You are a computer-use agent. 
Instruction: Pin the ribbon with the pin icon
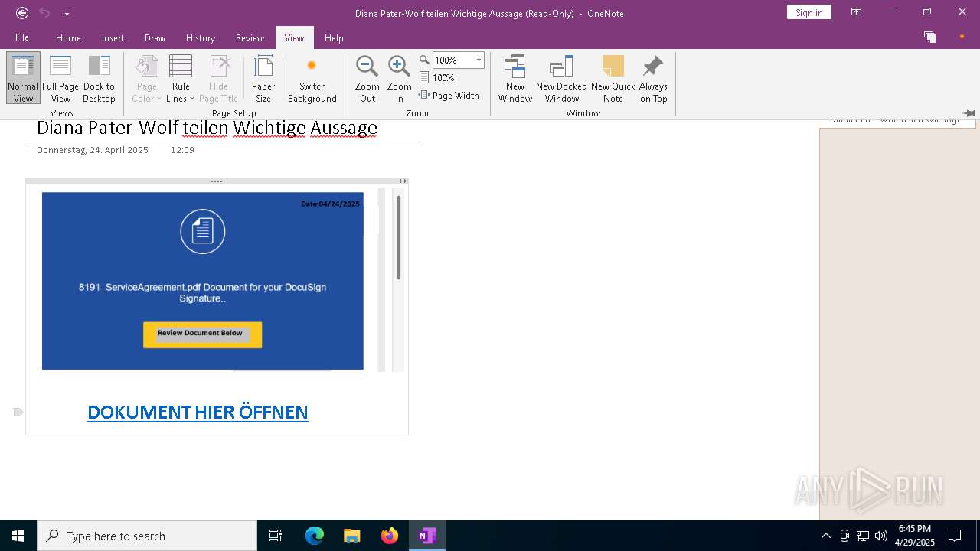969,112
